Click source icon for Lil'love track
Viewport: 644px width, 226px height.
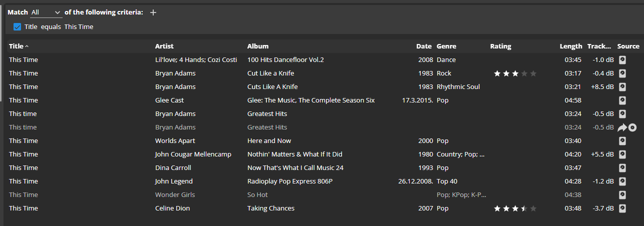pyautogui.click(x=622, y=59)
